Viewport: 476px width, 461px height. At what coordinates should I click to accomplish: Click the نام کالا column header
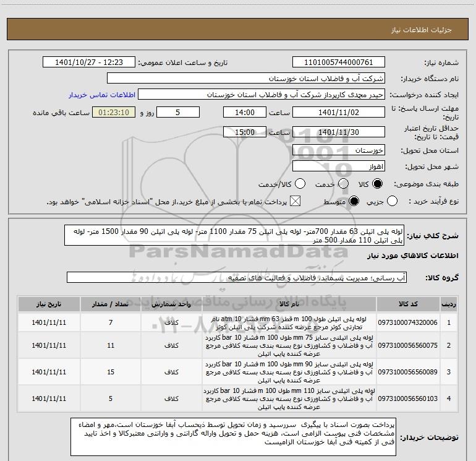(289, 304)
